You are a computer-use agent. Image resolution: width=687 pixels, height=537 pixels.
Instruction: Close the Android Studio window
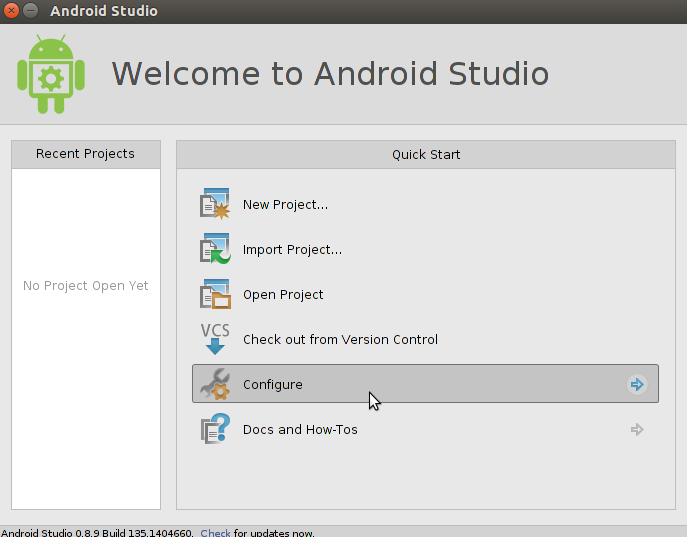pyautogui.click(x=11, y=11)
